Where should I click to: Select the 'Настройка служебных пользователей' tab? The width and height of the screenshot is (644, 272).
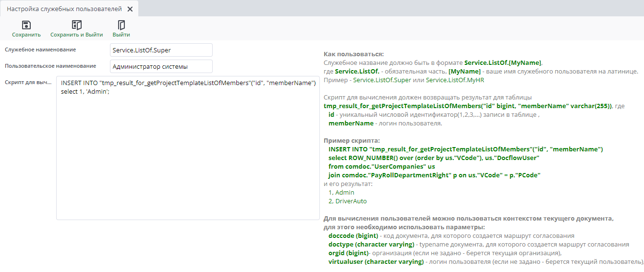(64, 9)
